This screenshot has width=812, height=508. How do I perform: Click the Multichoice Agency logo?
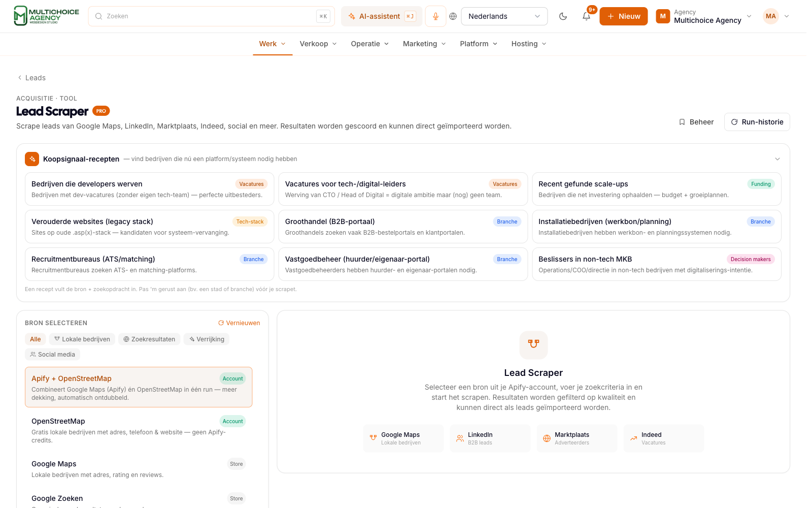point(46,16)
